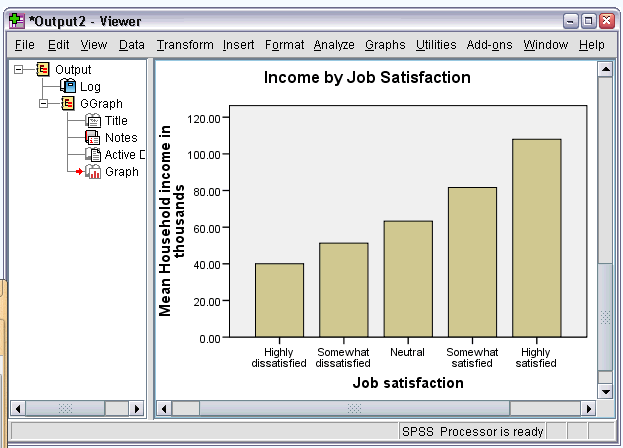This screenshot has height=448, width=623.
Task: Click the SPSS Processor is ready status
Action: (472, 432)
